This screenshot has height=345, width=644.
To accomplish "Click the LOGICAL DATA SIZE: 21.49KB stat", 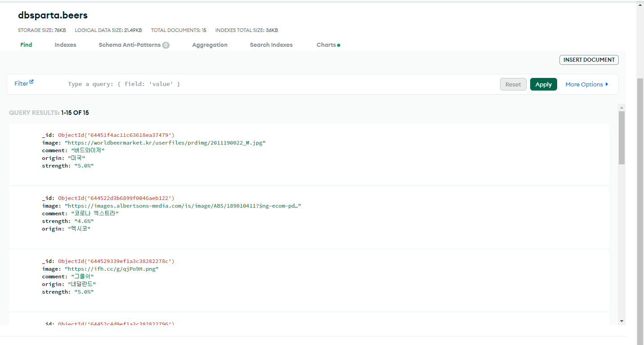I will (x=108, y=30).
